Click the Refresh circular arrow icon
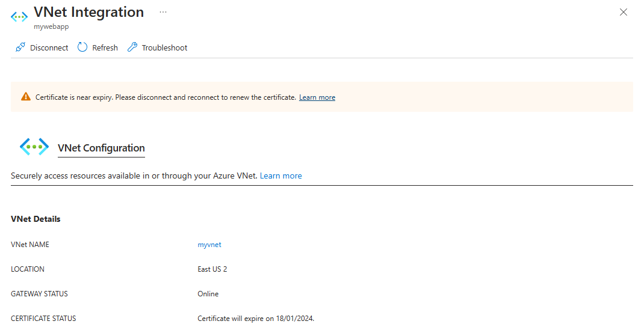 click(x=82, y=47)
